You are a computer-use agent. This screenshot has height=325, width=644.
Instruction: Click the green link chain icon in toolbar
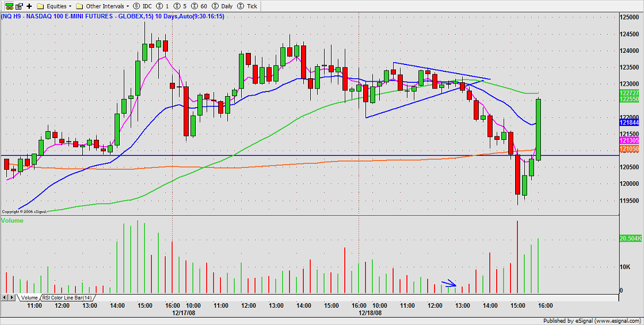[x=9, y=6]
